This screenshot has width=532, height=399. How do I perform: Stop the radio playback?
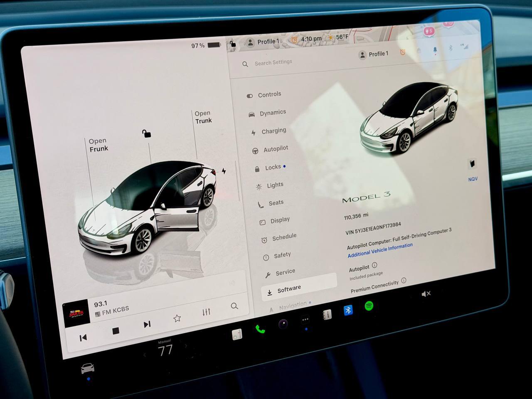click(116, 331)
